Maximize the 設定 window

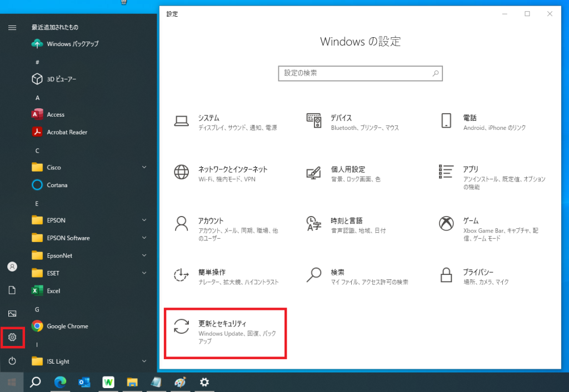click(x=527, y=14)
